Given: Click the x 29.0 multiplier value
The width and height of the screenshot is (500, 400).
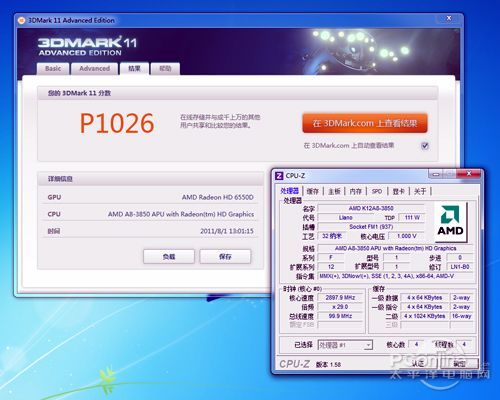Looking at the screenshot, I should coord(340,307).
